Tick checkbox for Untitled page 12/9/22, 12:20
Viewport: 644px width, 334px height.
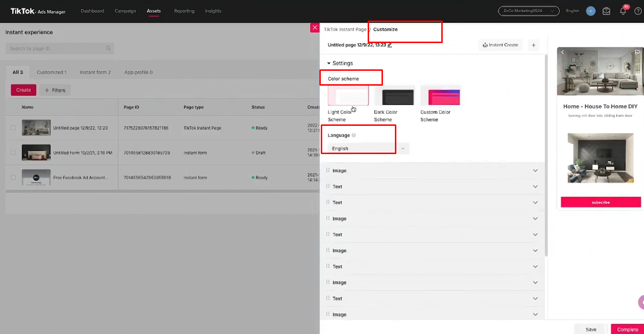[x=13, y=128]
